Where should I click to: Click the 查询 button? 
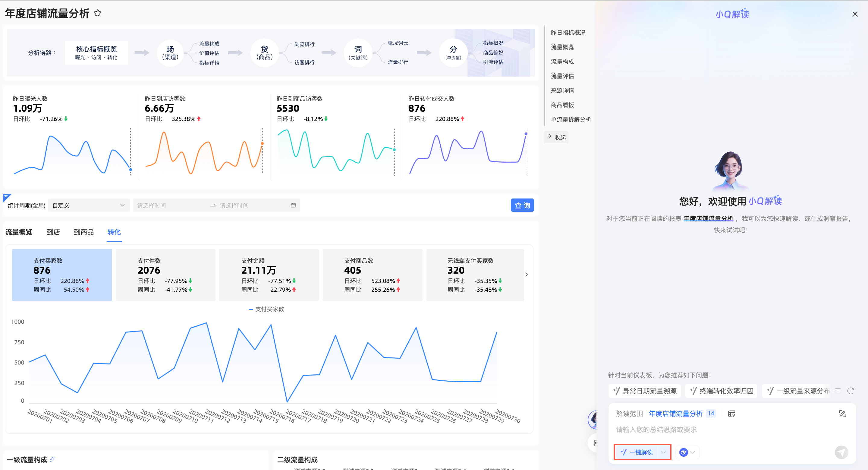(x=522, y=205)
